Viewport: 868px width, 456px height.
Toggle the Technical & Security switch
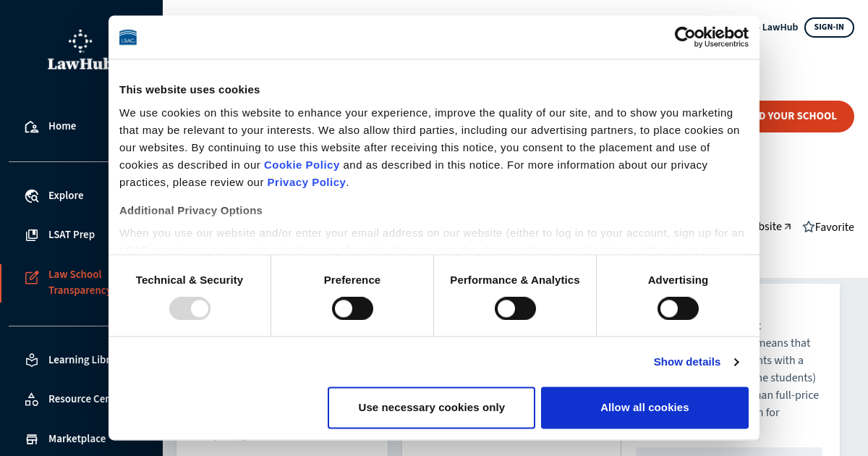pos(190,308)
